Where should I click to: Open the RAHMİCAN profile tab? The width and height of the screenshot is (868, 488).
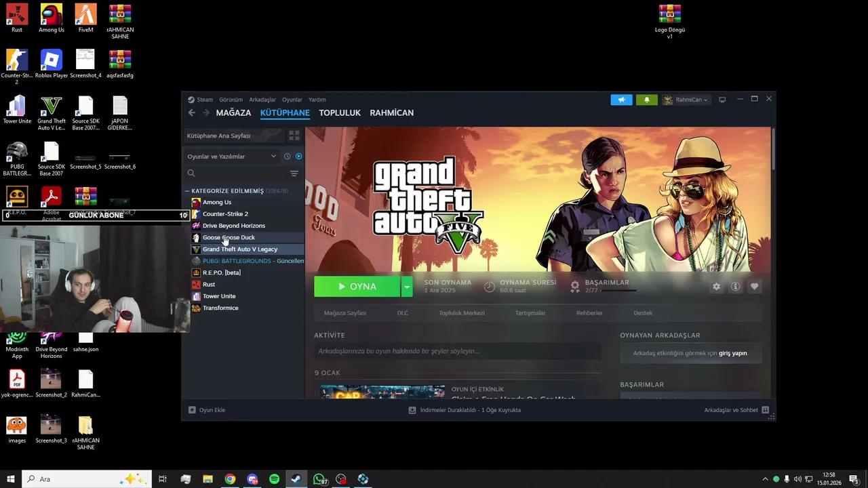pyautogui.click(x=391, y=113)
